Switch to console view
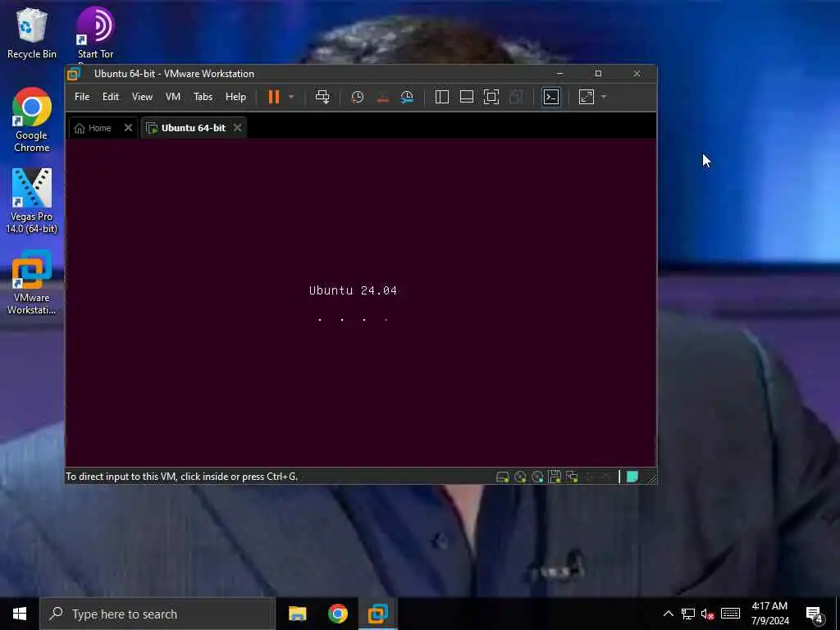840x630 pixels. click(x=551, y=97)
